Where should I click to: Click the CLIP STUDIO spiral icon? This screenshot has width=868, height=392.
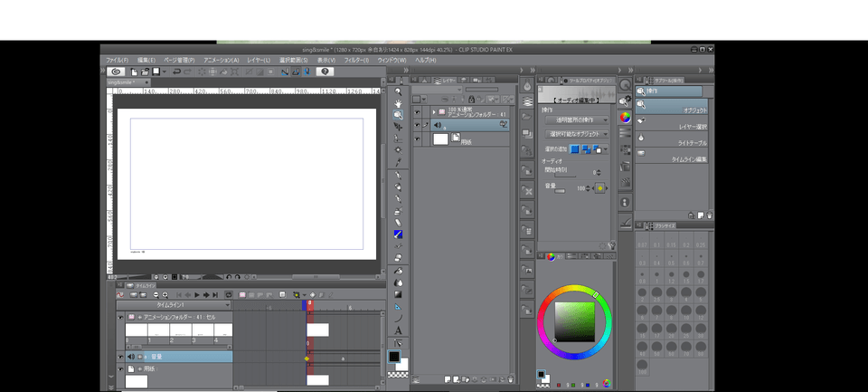[x=115, y=71]
